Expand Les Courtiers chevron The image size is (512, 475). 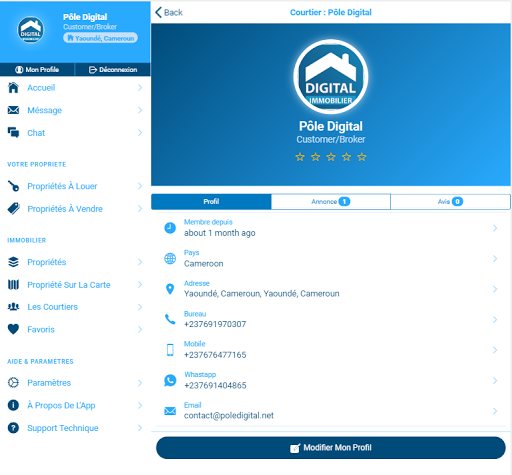(x=140, y=307)
